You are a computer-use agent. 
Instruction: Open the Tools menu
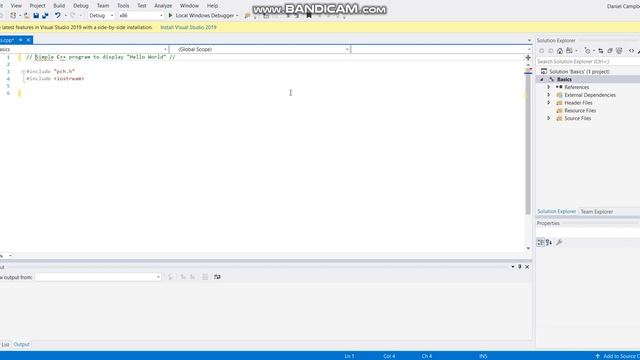[123, 6]
